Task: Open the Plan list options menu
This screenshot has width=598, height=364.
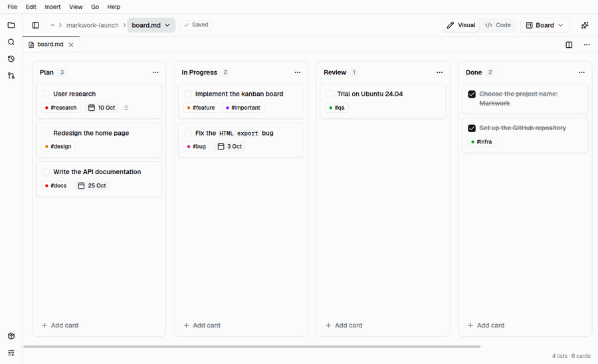Action: tap(155, 72)
